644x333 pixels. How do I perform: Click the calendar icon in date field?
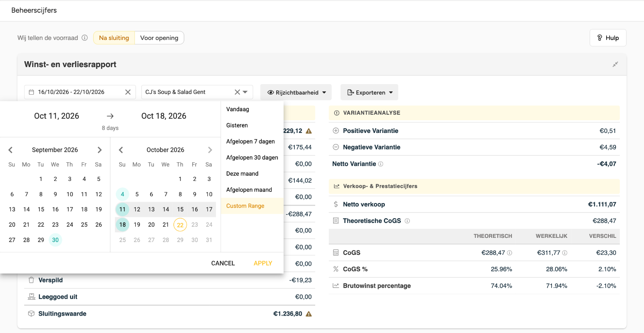click(31, 92)
